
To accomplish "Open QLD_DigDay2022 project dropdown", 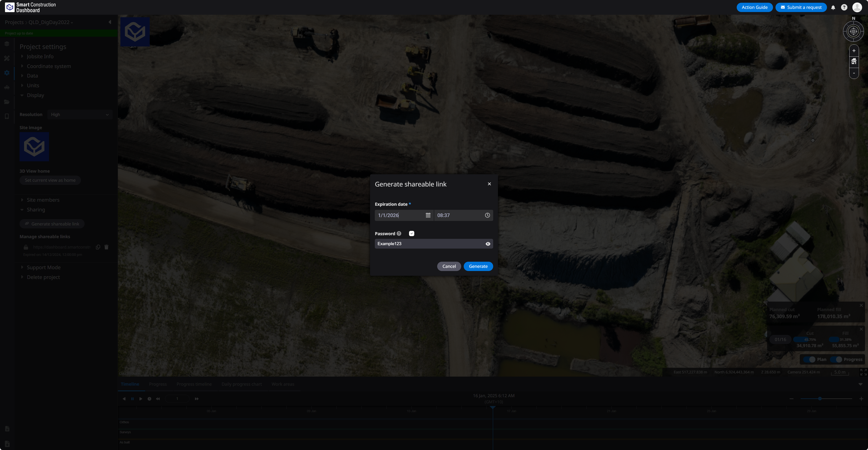I will coord(51,22).
